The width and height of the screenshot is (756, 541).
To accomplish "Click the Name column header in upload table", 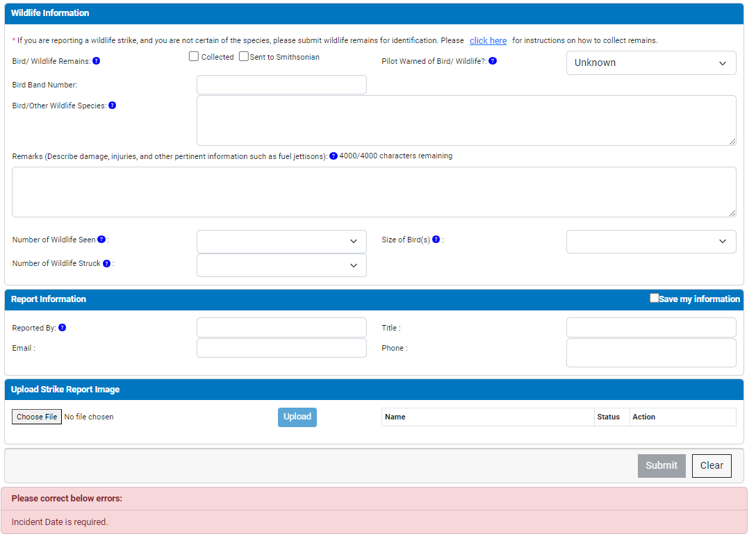I will coord(488,417).
